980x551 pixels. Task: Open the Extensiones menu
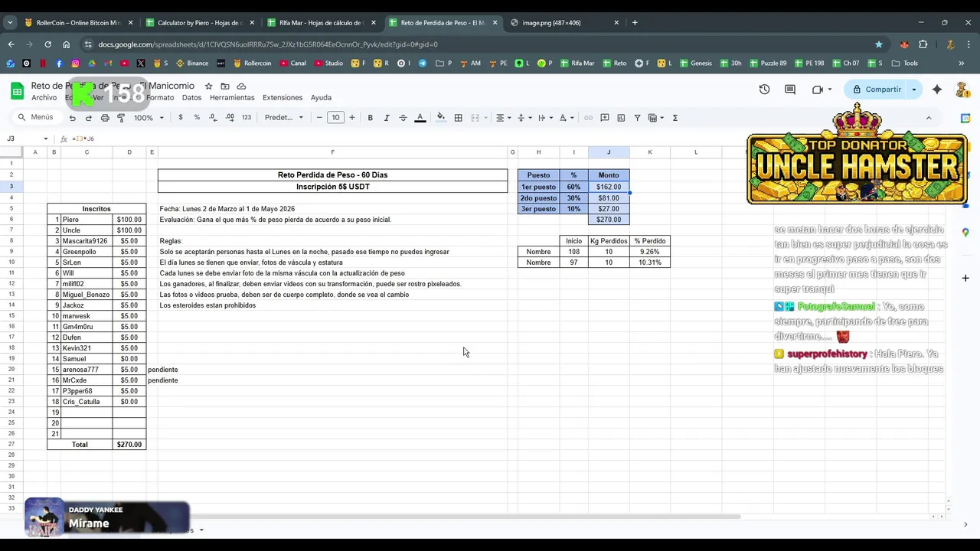283,97
